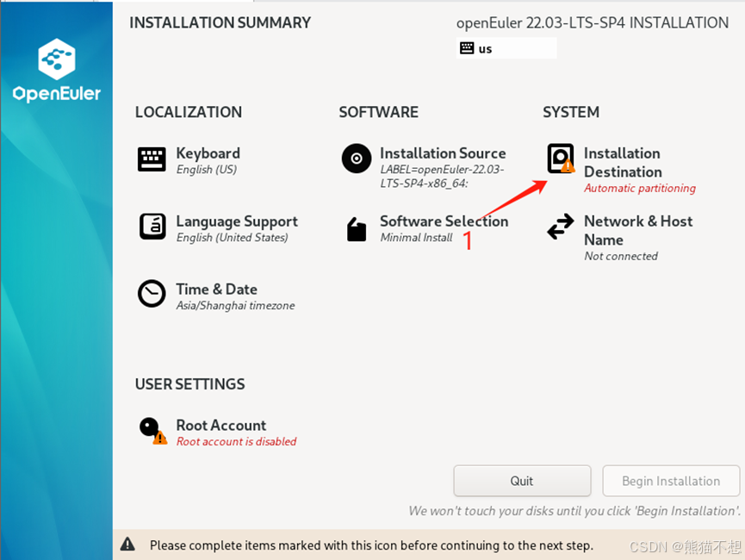Click the warning triangle in the bottom bar
This screenshot has width=745, height=560.
tap(127, 544)
